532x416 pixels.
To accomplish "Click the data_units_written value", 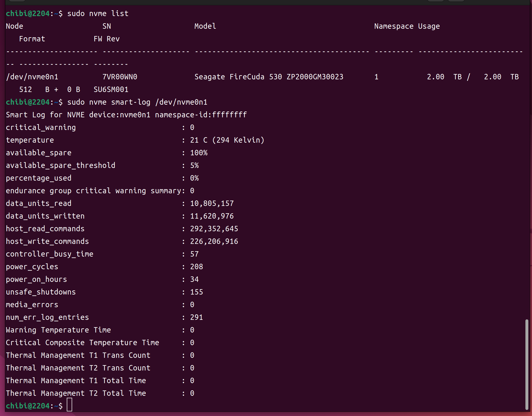I will pyautogui.click(x=212, y=216).
